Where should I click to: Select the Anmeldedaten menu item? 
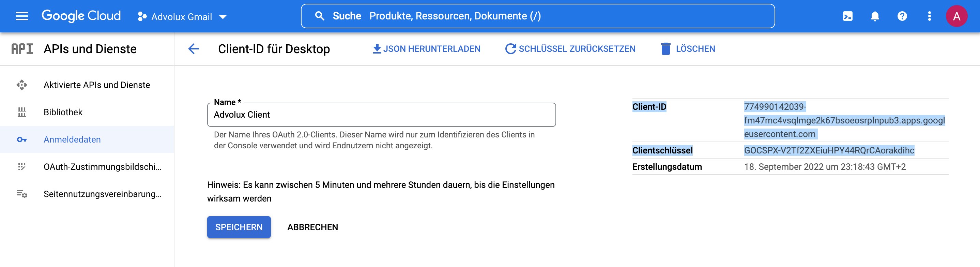(87, 139)
